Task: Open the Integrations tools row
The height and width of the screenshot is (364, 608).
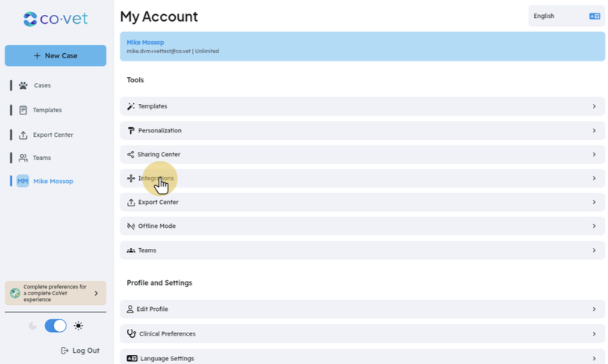Action: tap(362, 179)
